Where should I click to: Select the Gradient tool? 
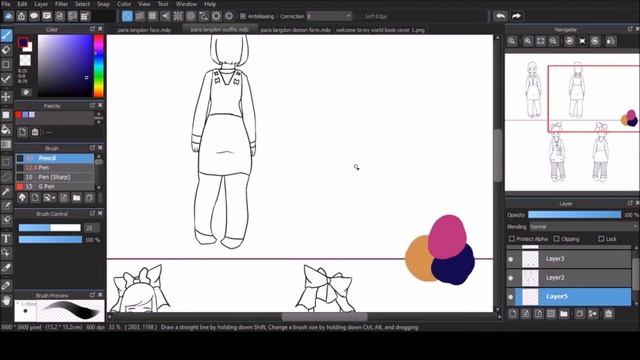click(6, 144)
